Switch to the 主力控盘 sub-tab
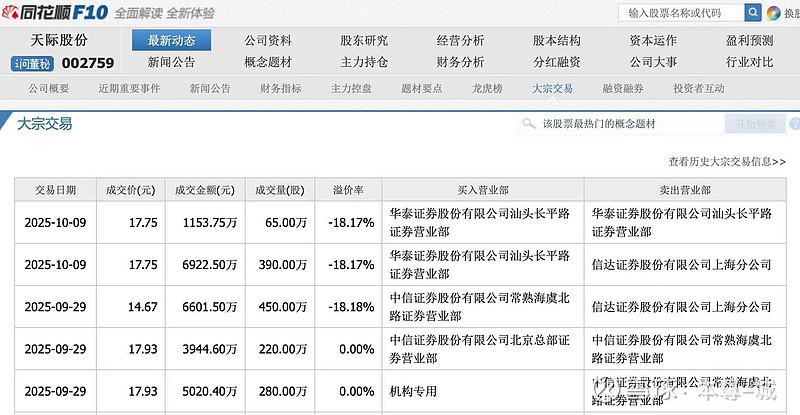The width and height of the screenshot is (800, 415). [x=351, y=88]
